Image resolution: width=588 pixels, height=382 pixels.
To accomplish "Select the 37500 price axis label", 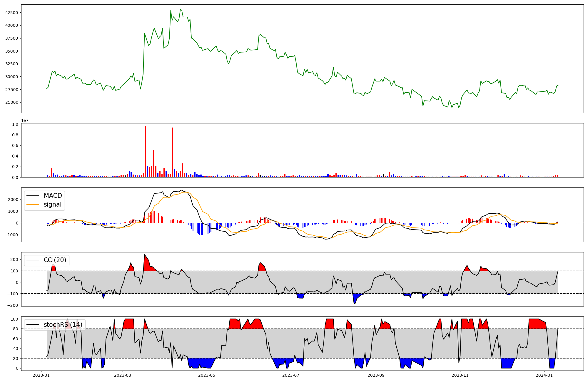I will (x=12, y=38).
